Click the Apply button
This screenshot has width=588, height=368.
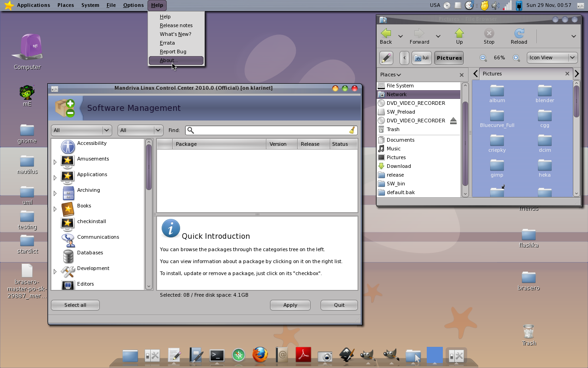click(290, 305)
